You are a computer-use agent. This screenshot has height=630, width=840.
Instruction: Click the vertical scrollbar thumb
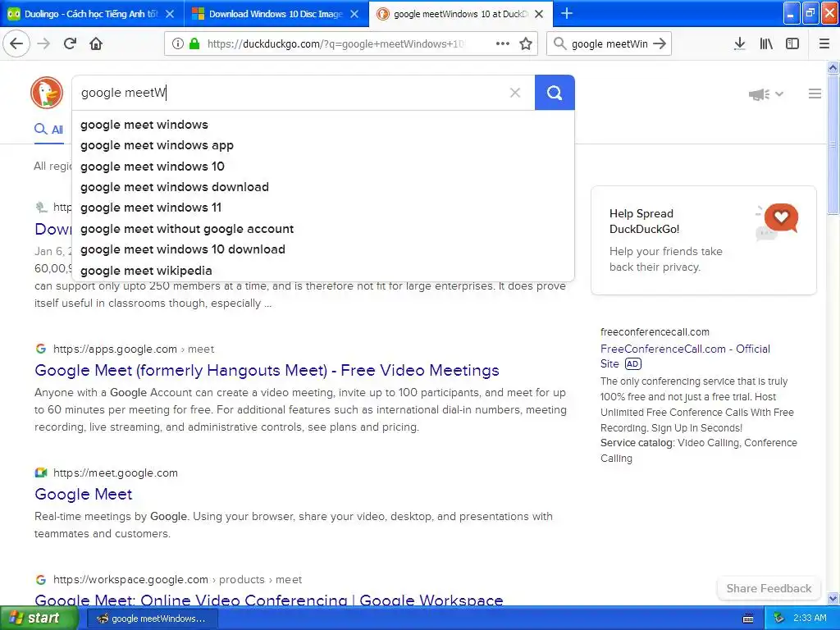[833, 144]
